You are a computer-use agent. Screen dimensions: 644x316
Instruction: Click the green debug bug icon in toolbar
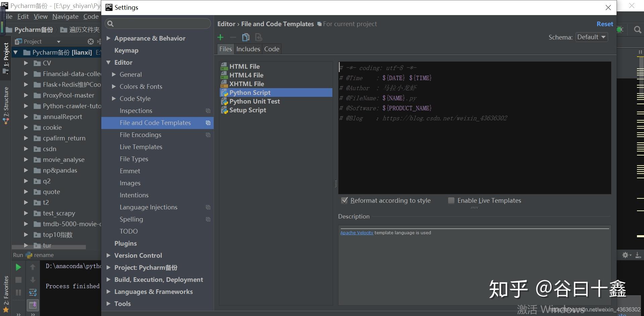[620, 29]
